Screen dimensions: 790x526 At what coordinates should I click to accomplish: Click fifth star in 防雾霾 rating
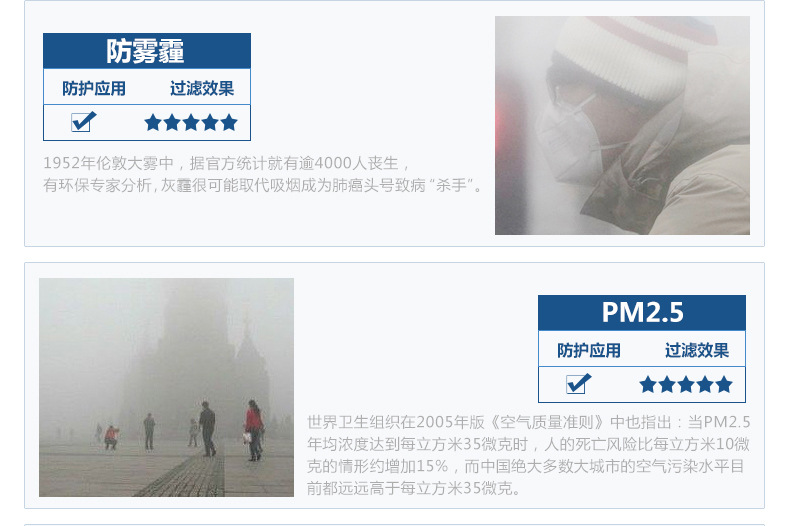[x=229, y=122]
